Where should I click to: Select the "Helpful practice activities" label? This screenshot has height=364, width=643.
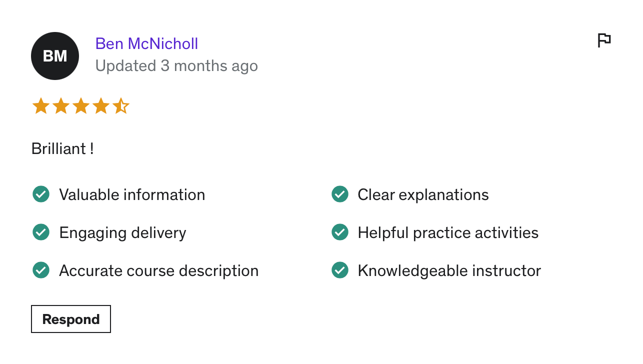click(x=448, y=232)
